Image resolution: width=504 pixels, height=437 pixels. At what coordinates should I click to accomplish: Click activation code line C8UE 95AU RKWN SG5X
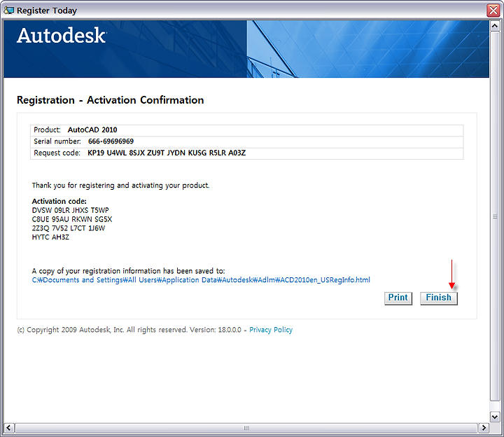pyautogui.click(x=72, y=219)
